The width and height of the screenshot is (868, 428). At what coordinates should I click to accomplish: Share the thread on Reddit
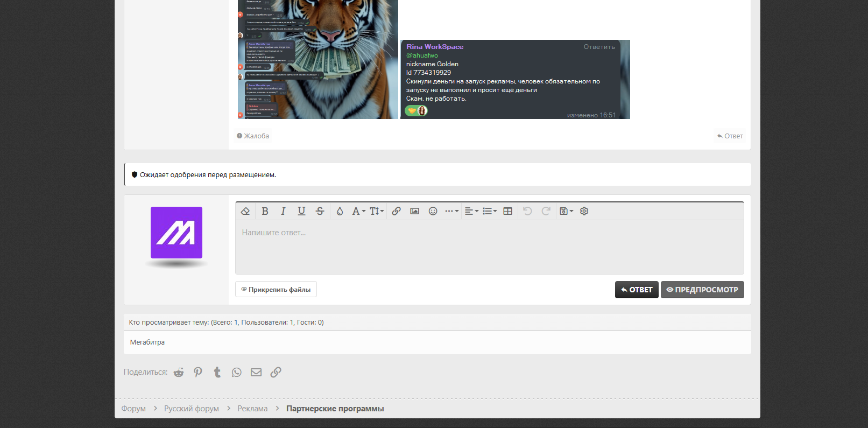[x=179, y=372]
